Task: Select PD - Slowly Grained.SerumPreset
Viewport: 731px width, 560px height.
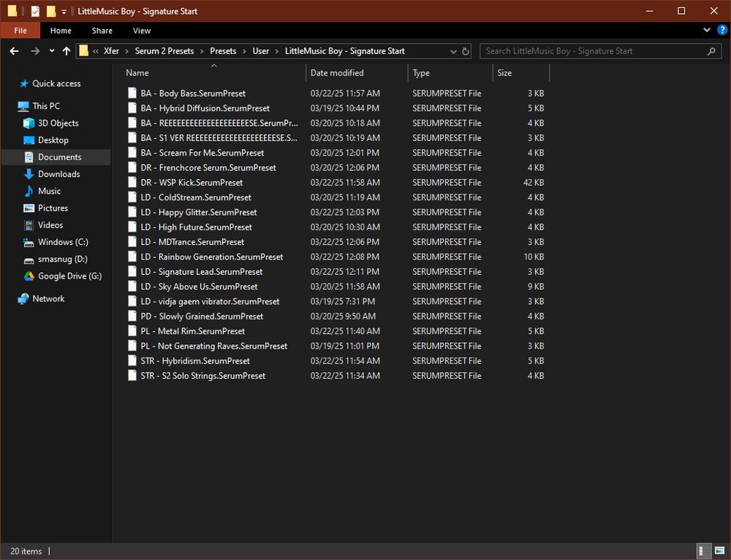Action: (202, 316)
